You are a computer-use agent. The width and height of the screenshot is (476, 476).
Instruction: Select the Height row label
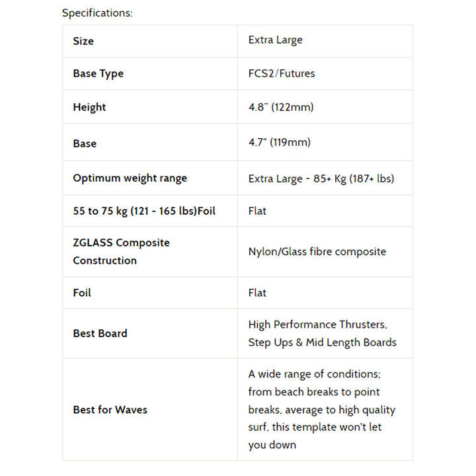89,107
